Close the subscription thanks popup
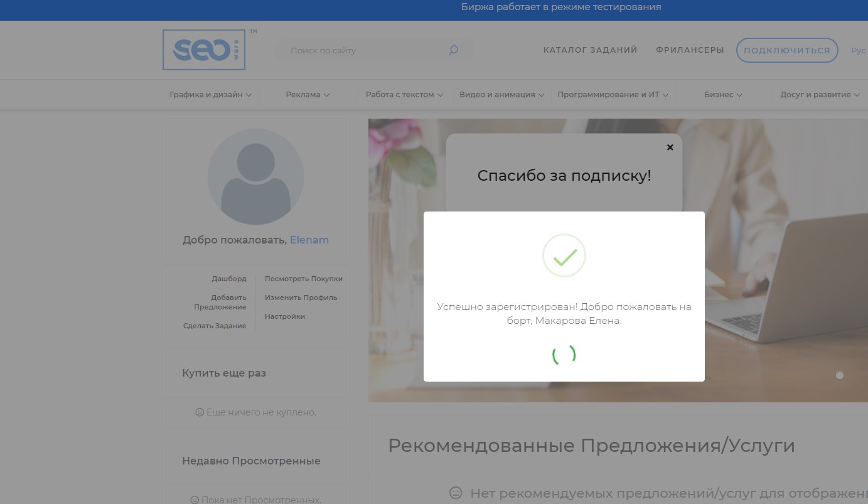Viewport: 868px width, 504px height. pyautogui.click(x=670, y=147)
